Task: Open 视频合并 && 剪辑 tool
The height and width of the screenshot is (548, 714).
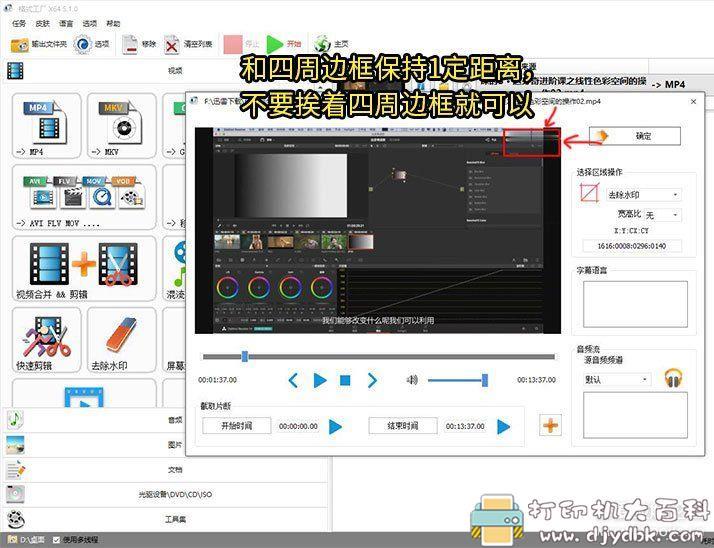Action: click(84, 269)
